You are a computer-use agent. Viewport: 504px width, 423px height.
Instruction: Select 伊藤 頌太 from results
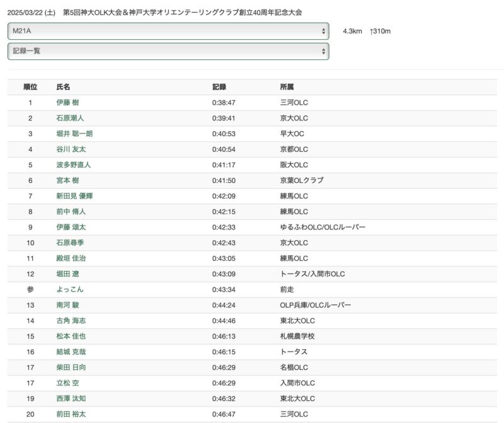tap(71, 227)
